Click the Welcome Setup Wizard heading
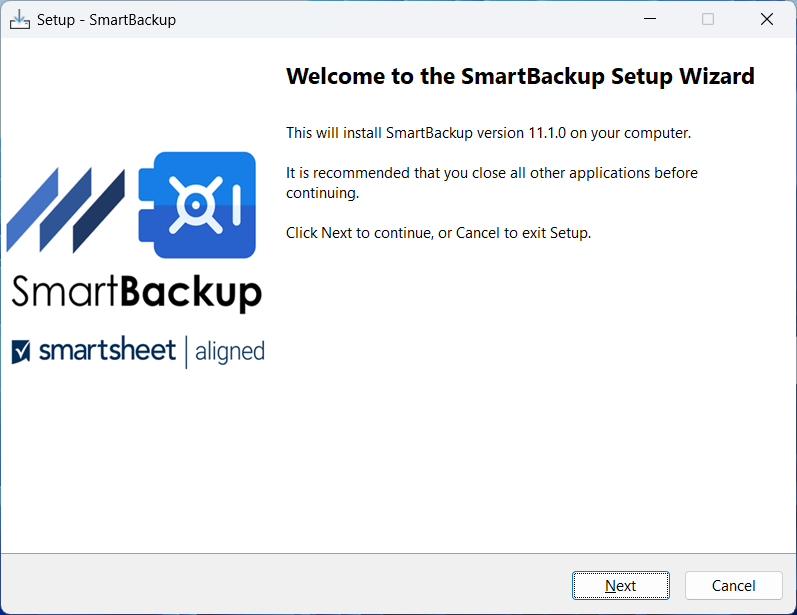Viewport: 797px width, 615px height. (520, 77)
